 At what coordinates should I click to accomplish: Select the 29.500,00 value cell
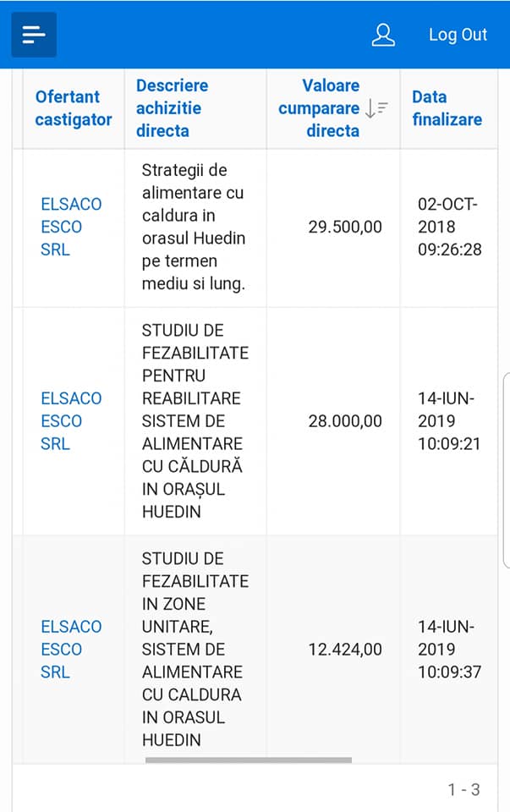pos(333,228)
